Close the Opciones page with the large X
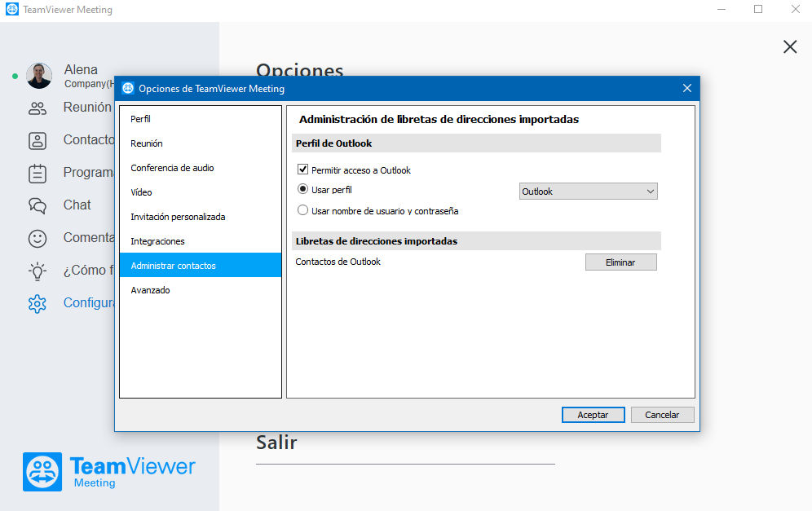Screen dimensions: 812x511 click(790, 46)
